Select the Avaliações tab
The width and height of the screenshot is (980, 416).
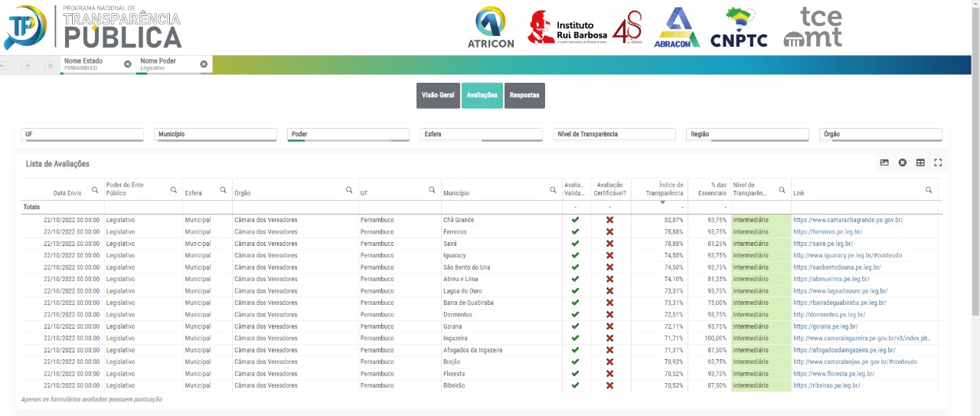pos(482,96)
